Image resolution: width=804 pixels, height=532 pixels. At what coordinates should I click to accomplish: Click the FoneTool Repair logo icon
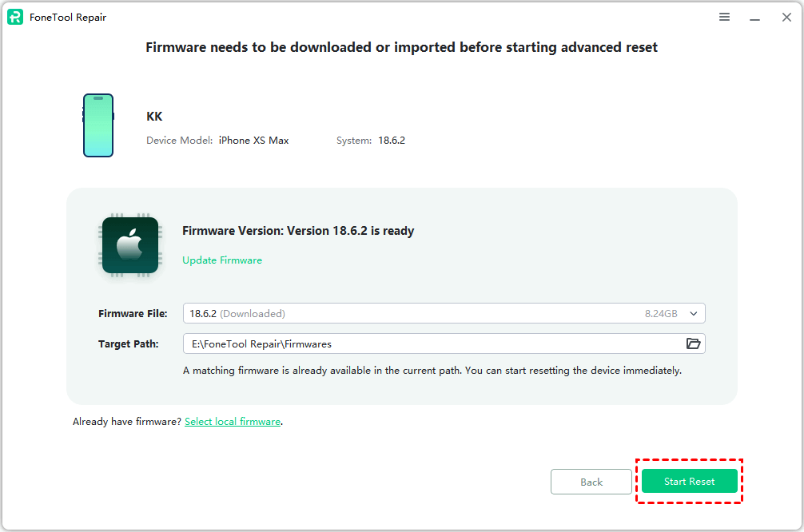[x=15, y=18]
